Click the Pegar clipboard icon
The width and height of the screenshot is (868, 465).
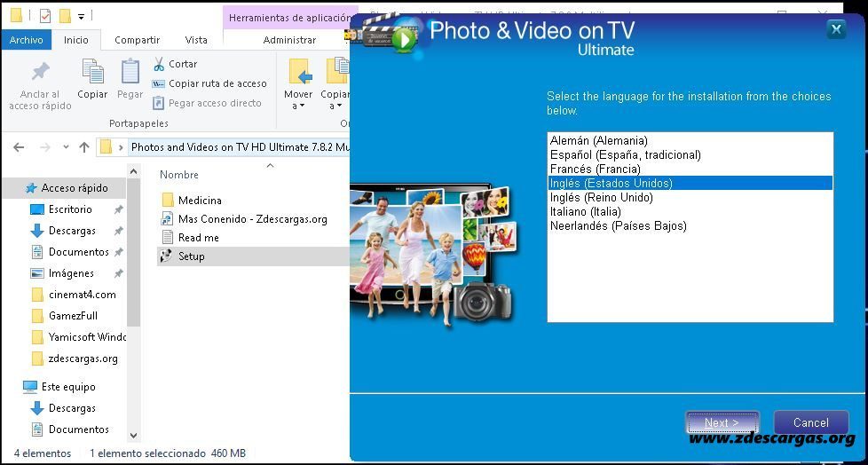(x=130, y=71)
